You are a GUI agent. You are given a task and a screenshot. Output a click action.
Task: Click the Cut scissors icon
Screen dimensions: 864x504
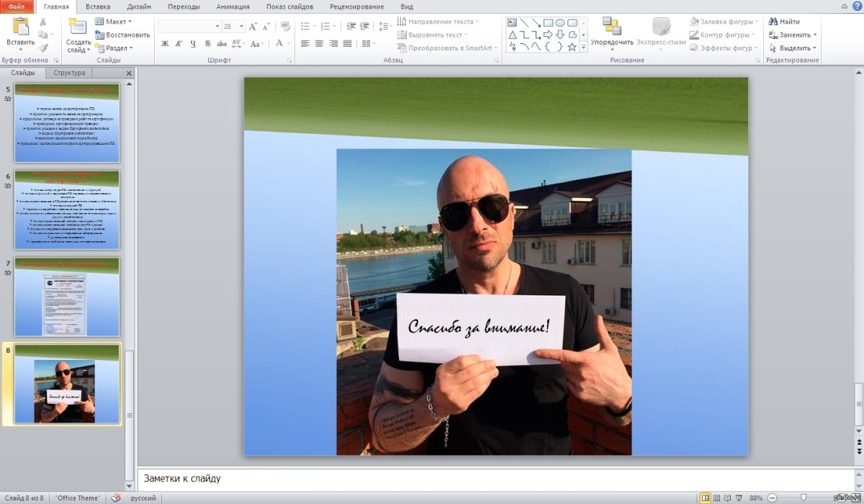[44, 22]
